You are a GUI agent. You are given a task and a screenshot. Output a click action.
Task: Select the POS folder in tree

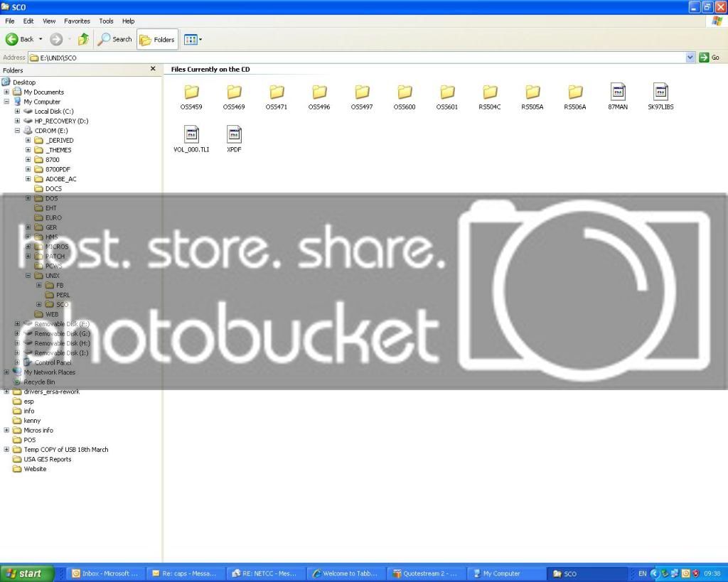(30, 440)
